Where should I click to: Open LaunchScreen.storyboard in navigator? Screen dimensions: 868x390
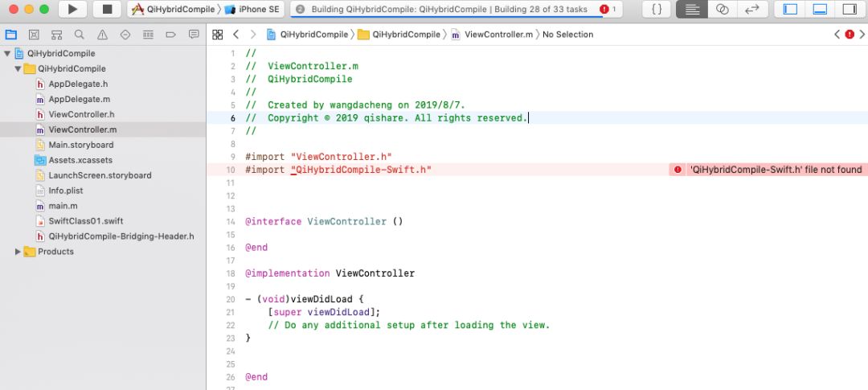coord(103,175)
